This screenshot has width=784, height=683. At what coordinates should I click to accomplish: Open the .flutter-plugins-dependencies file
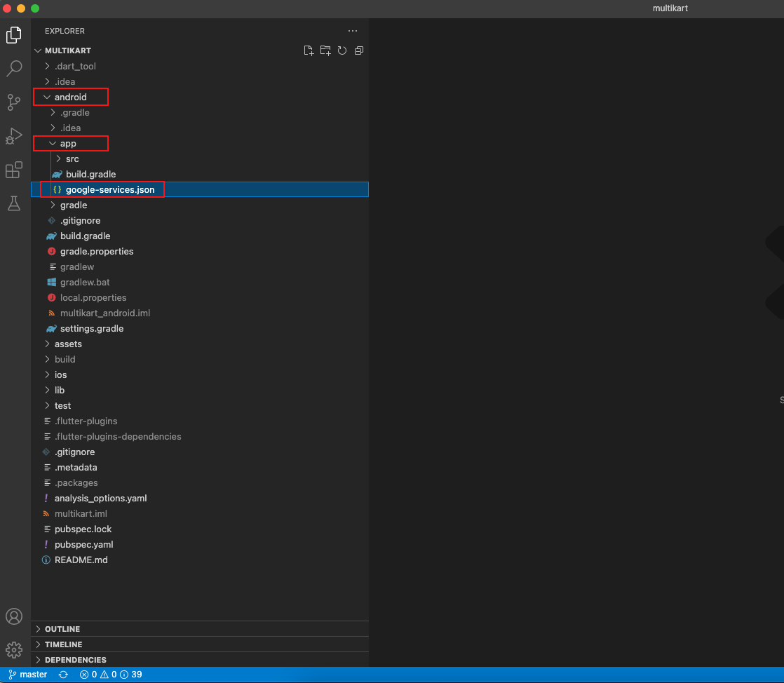tap(200, 436)
